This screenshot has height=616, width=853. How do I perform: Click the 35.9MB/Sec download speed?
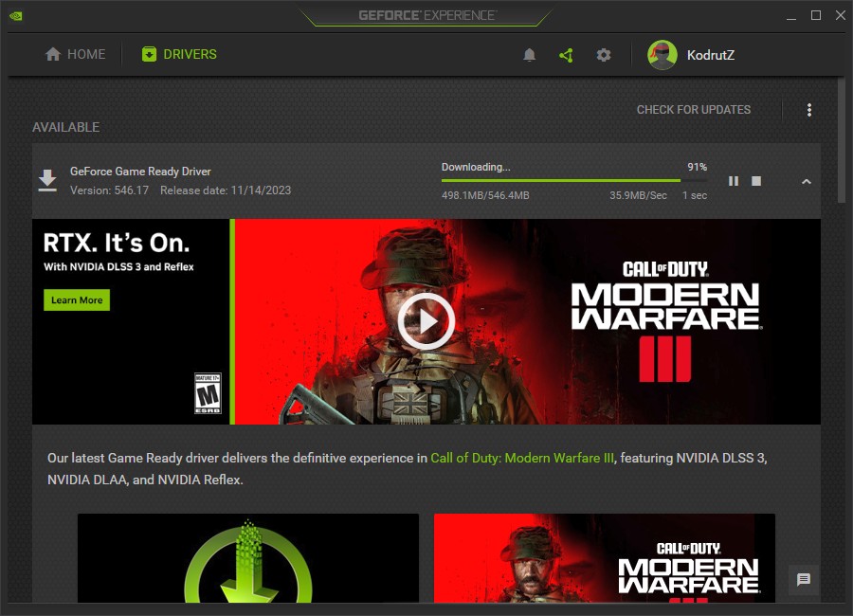coord(638,195)
